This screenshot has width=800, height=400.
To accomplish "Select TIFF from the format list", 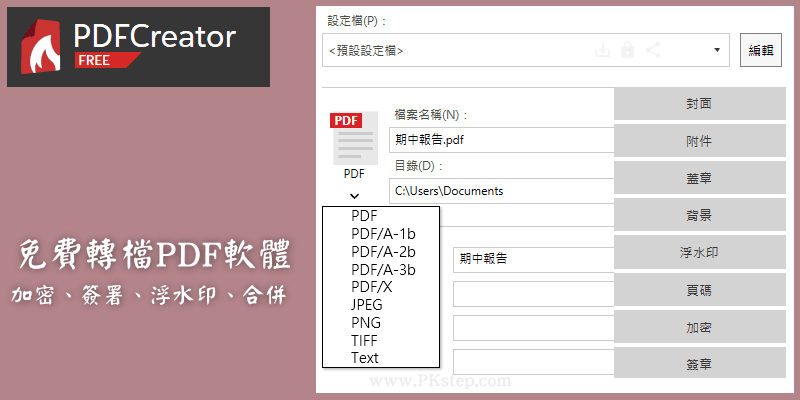I will (x=364, y=340).
